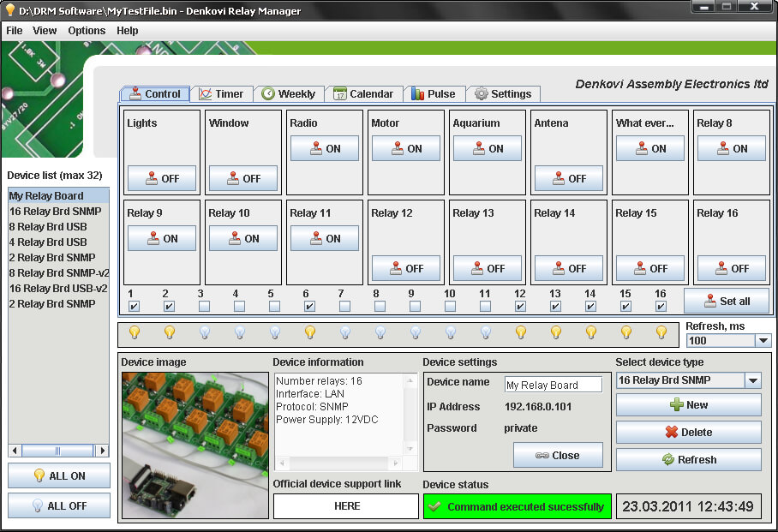Click the bulb indicator for relay 16
Screen dimensions: 778x532
661,332
